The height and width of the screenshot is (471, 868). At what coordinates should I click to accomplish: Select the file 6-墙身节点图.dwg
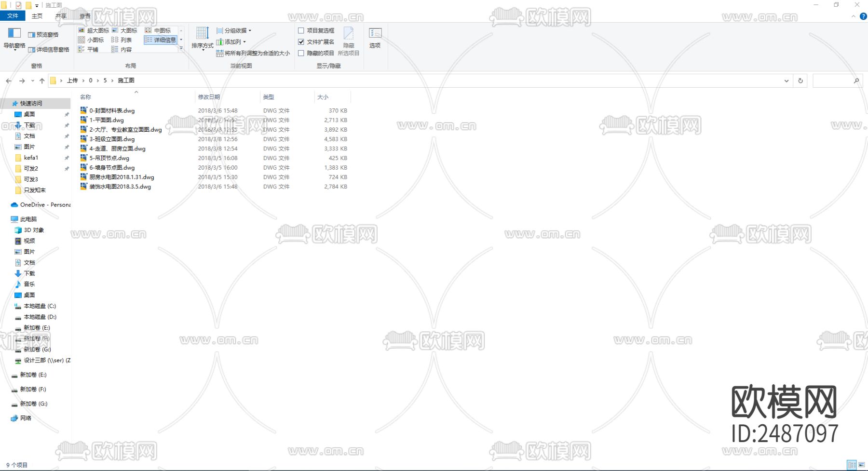tap(112, 168)
